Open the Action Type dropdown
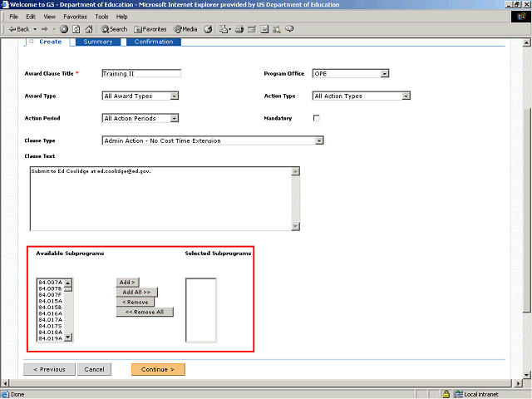Image resolution: width=532 pixels, height=399 pixels. click(x=362, y=96)
